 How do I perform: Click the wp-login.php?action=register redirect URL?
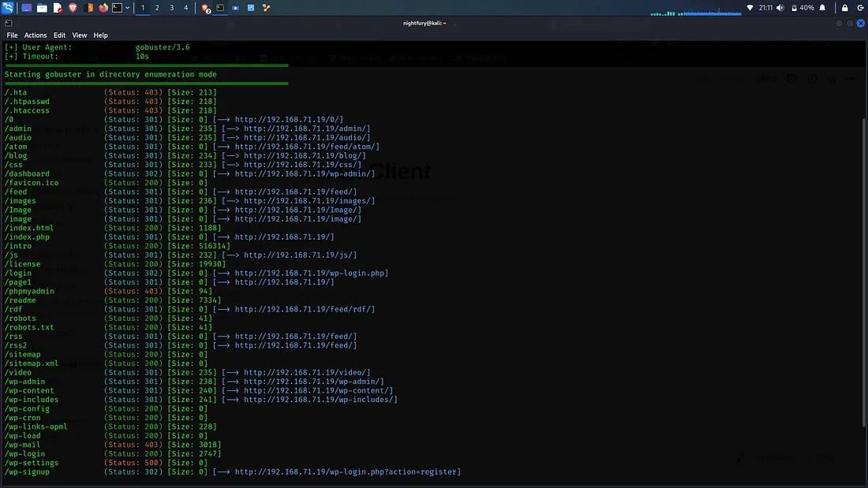(347, 472)
